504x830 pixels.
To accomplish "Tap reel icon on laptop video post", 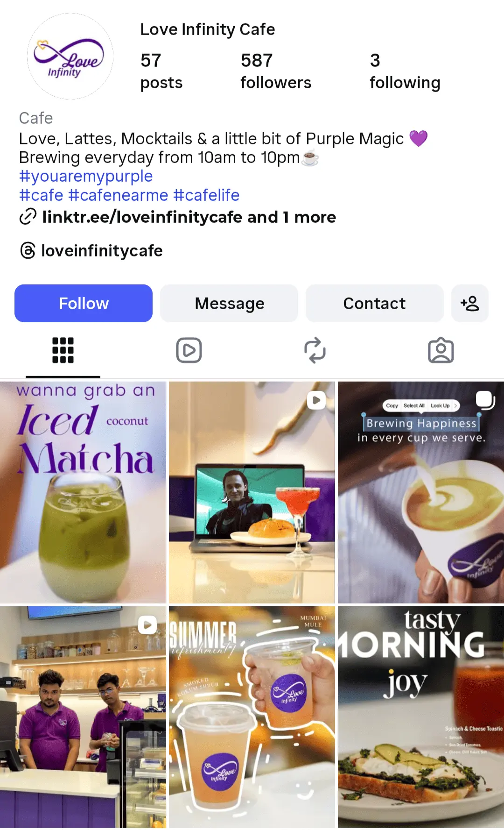I will (316, 400).
